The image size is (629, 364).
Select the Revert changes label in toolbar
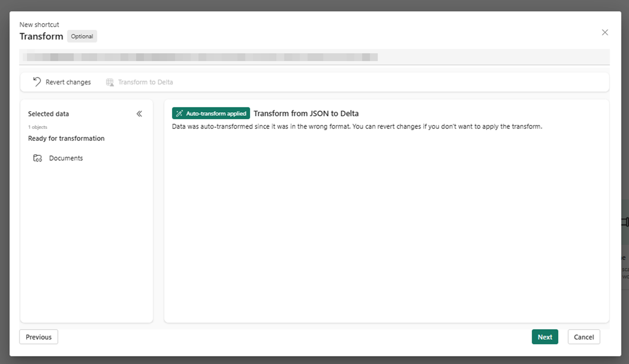click(68, 82)
